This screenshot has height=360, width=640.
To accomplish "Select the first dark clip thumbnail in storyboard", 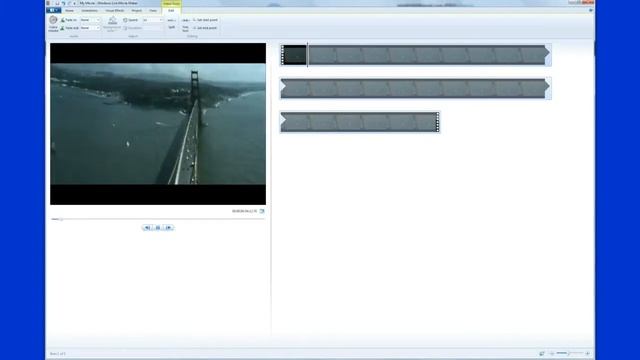I will 294,55.
